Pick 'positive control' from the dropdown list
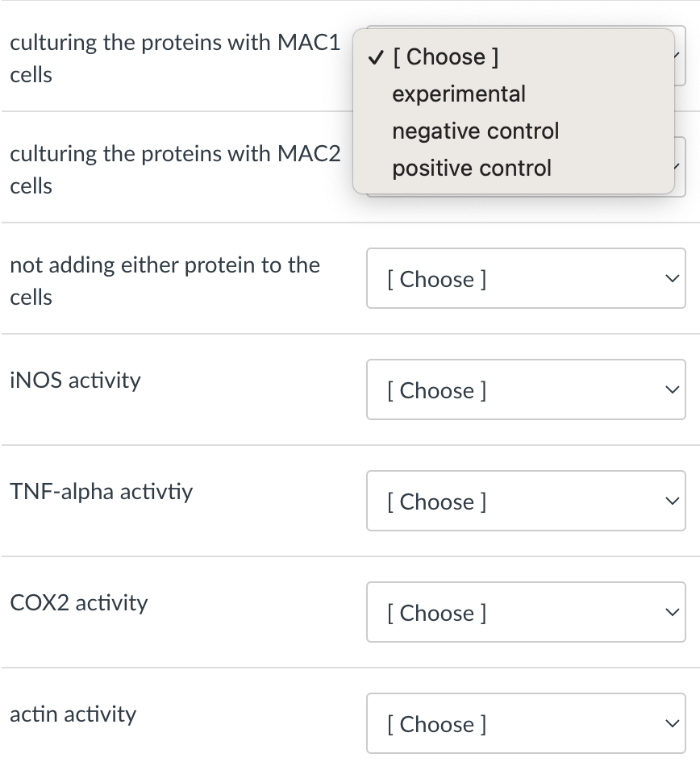700x766 pixels. tap(471, 168)
